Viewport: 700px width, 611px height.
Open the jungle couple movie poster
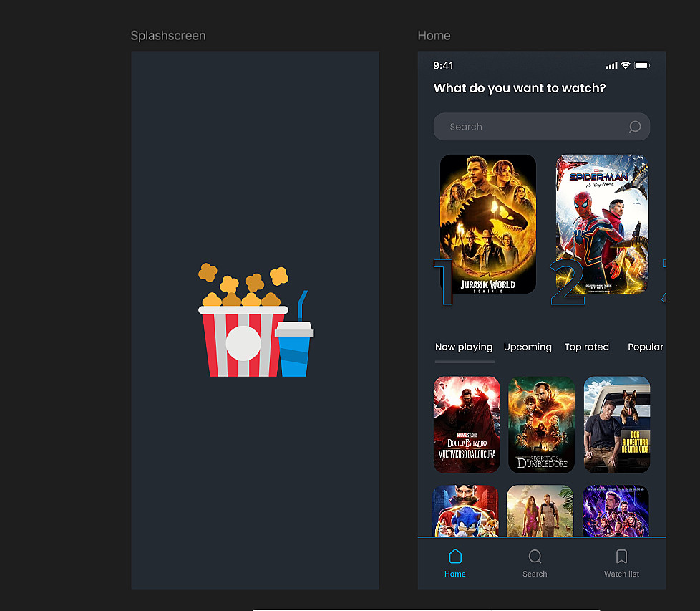540,511
